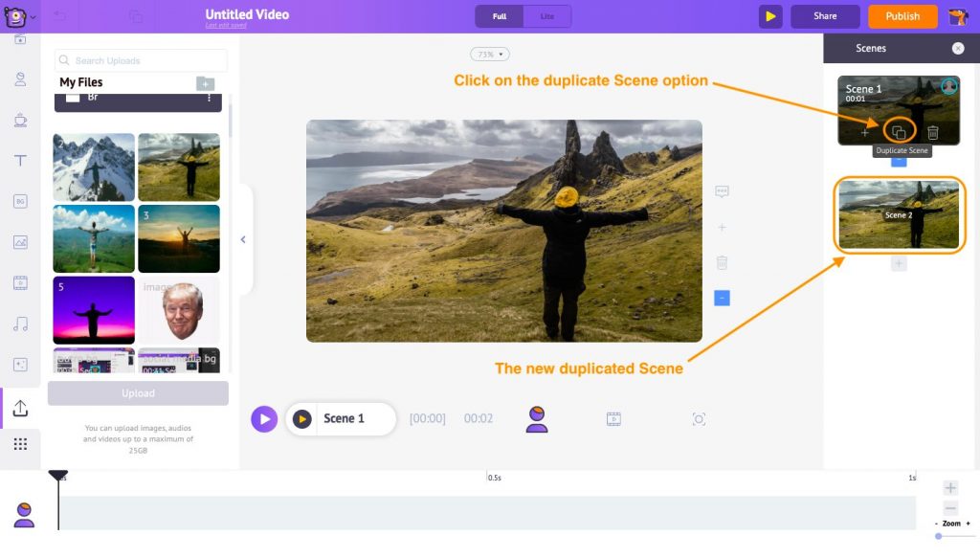Collapse the uploads panel with the chevron

[x=243, y=240]
